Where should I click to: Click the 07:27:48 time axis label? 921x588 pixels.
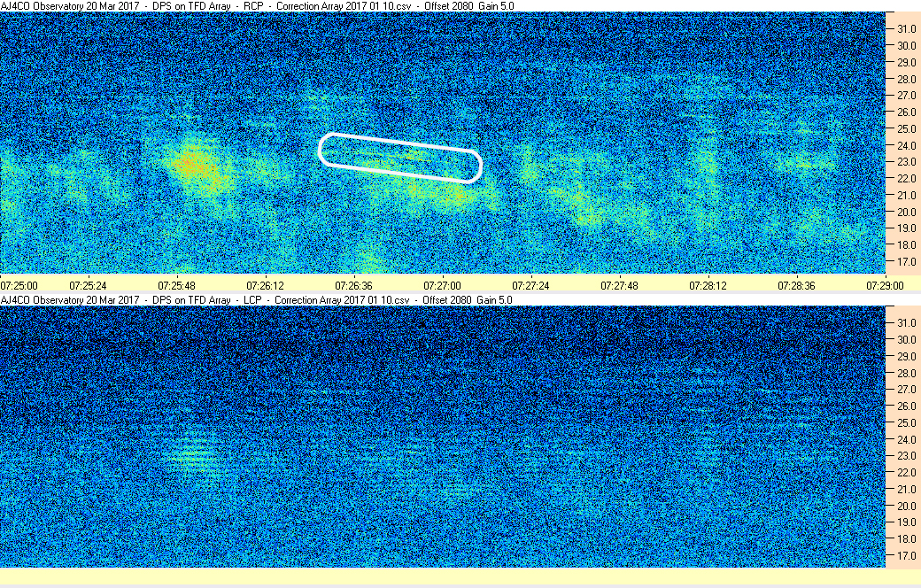(x=619, y=286)
